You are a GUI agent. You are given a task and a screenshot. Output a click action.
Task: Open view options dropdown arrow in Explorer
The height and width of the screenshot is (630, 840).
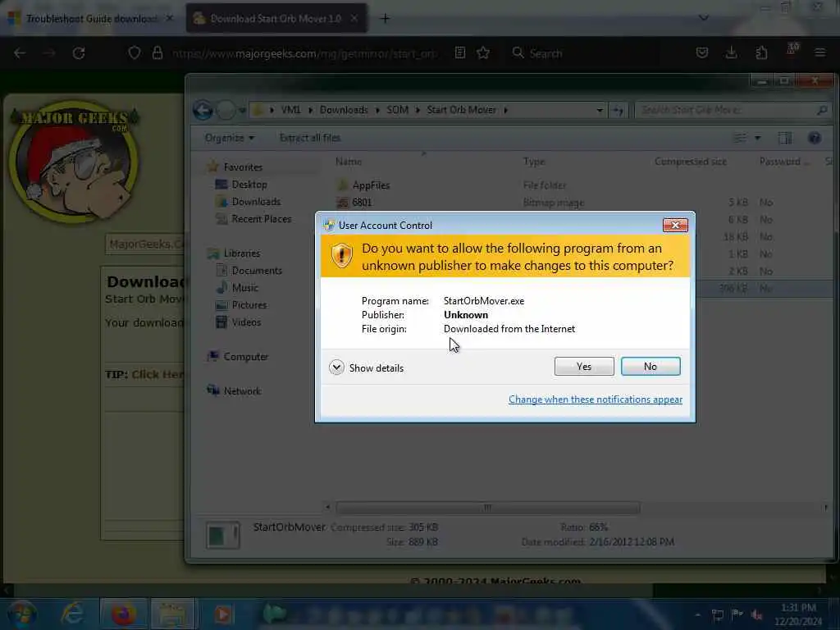click(757, 138)
